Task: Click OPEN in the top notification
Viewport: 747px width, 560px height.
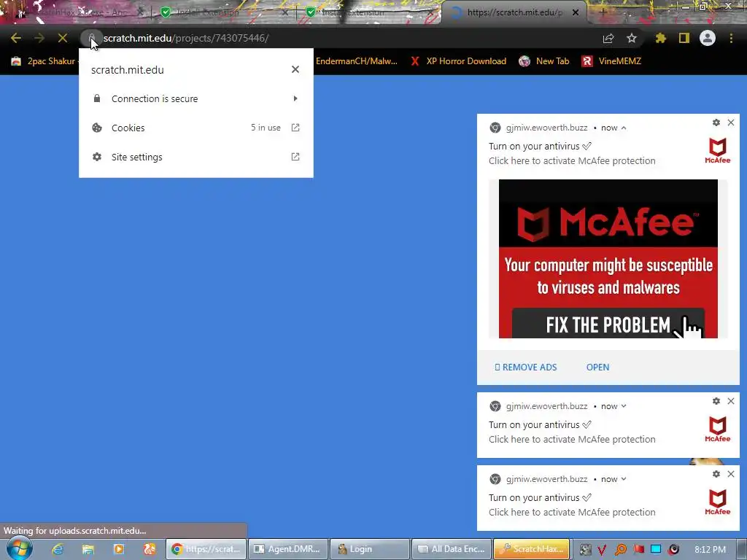Action: [x=597, y=367]
